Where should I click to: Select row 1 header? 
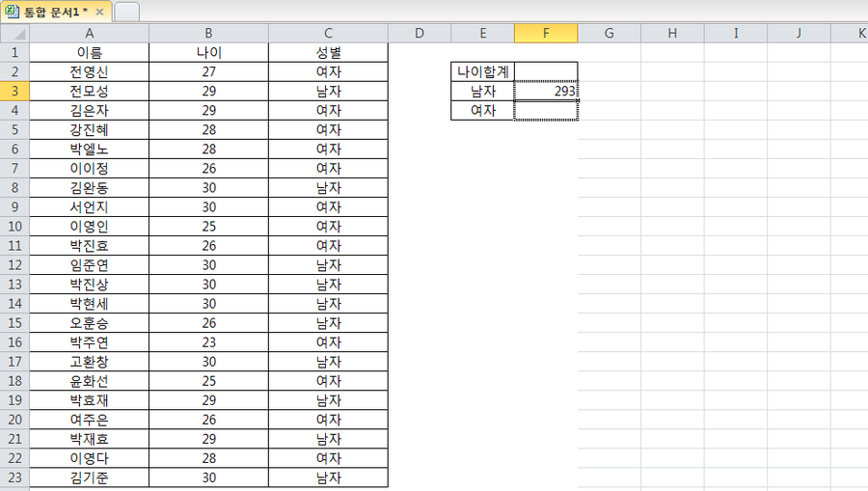pyautogui.click(x=14, y=53)
